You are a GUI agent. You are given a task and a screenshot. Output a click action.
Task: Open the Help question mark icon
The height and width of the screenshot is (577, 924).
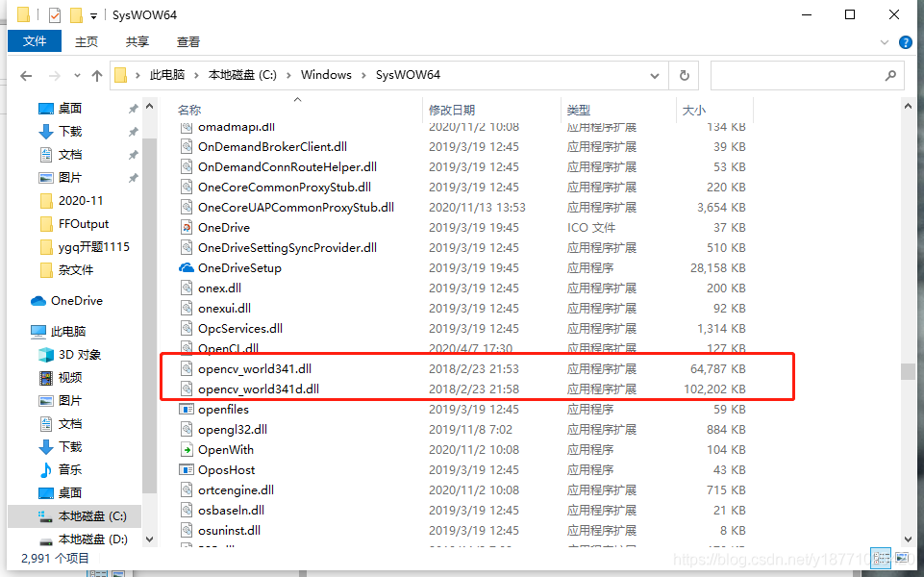coord(905,42)
